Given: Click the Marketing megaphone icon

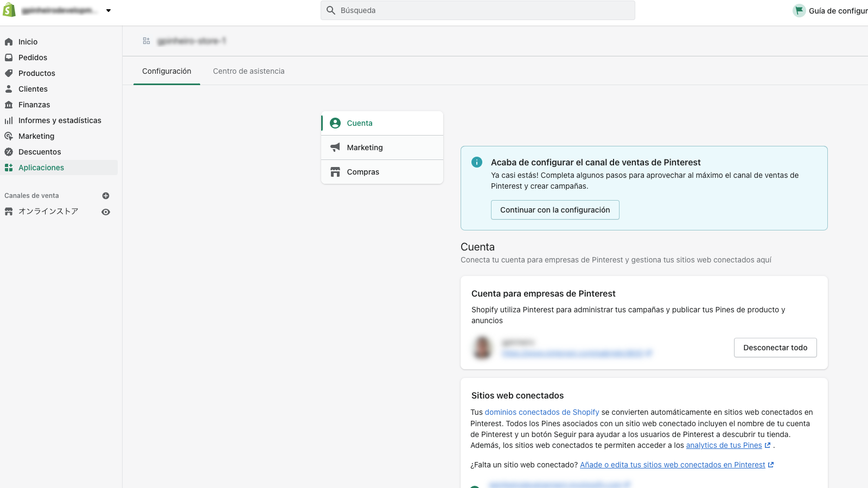Looking at the screenshot, I should tap(335, 147).
